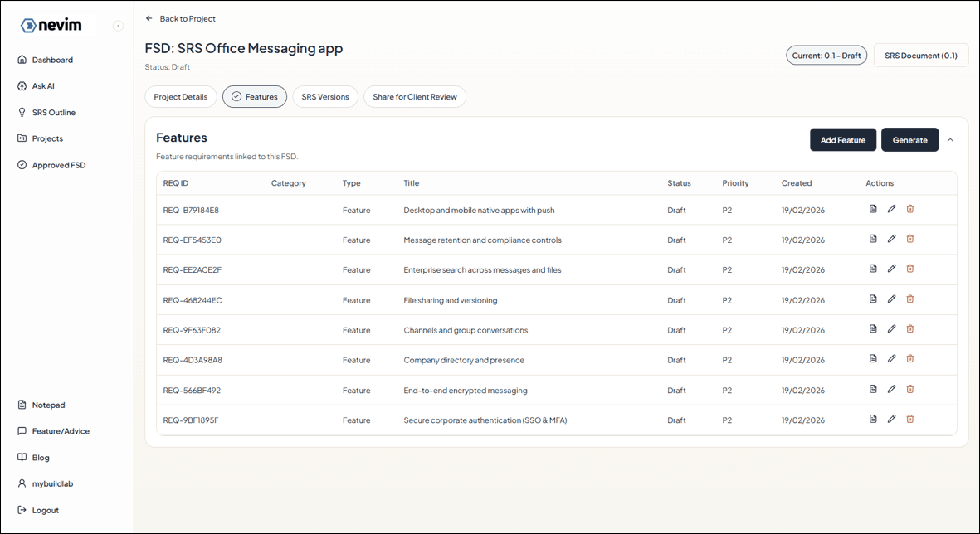Open Approved FSD from the sidebar
The image size is (980, 534).
[x=58, y=164]
